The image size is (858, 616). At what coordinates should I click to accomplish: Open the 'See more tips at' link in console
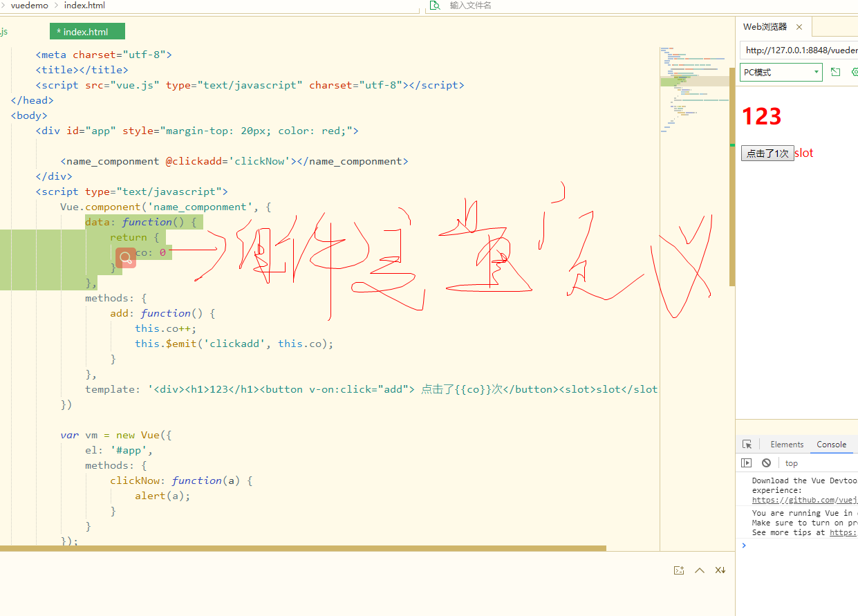pyautogui.click(x=843, y=532)
